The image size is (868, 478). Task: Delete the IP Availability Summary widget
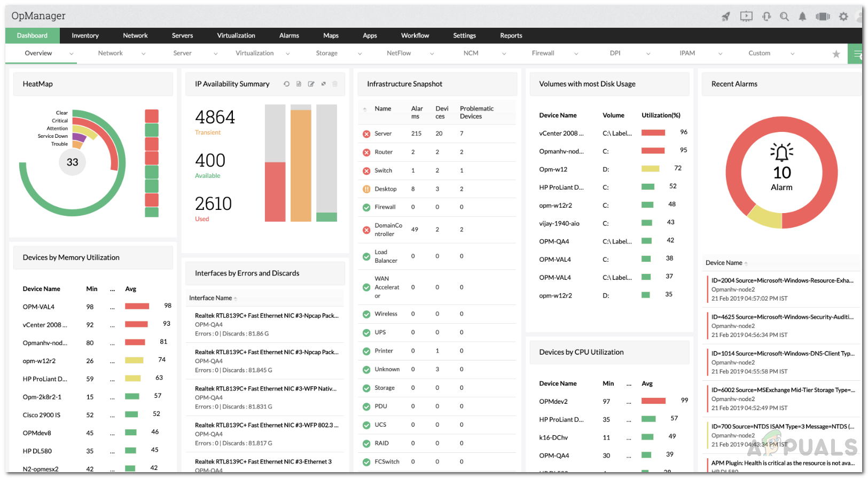[x=335, y=84]
